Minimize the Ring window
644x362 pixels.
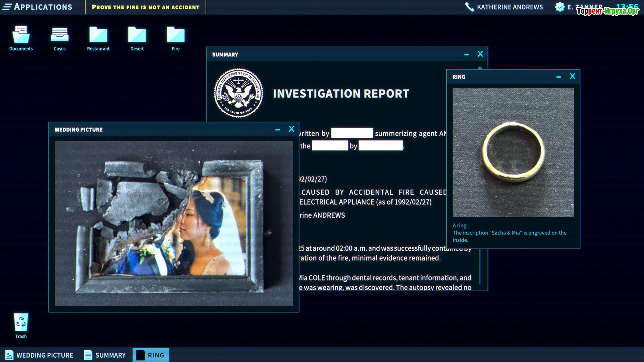click(558, 77)
